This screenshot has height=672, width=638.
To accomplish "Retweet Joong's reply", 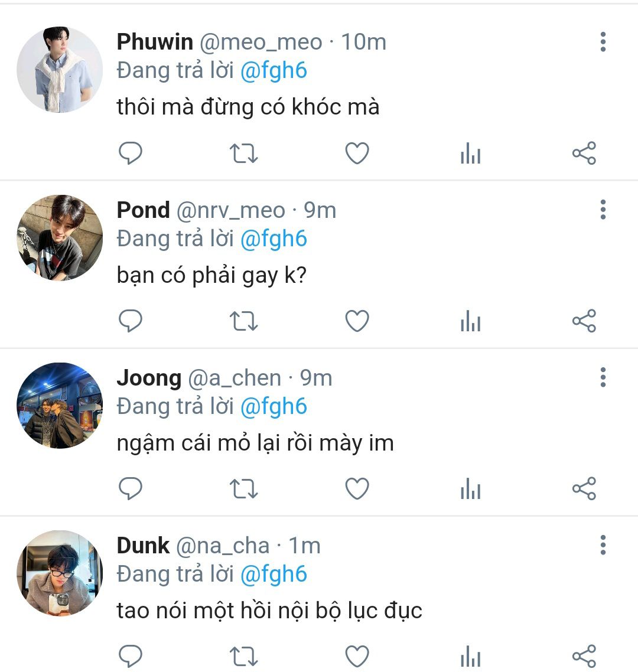I will pos(243,489).
